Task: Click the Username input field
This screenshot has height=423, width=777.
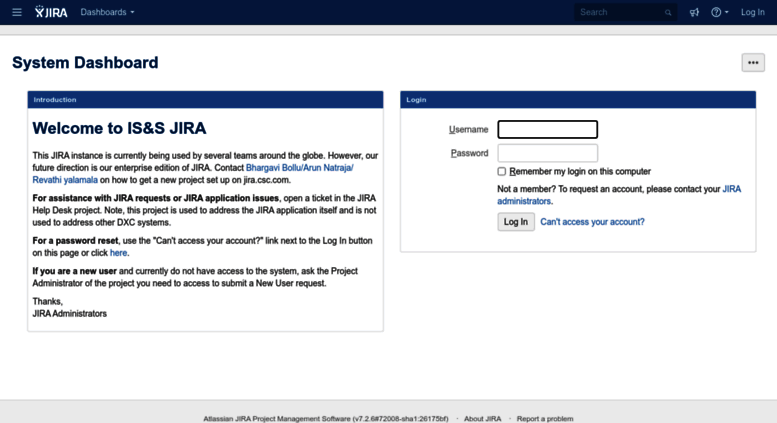Action: pos(548,129)
